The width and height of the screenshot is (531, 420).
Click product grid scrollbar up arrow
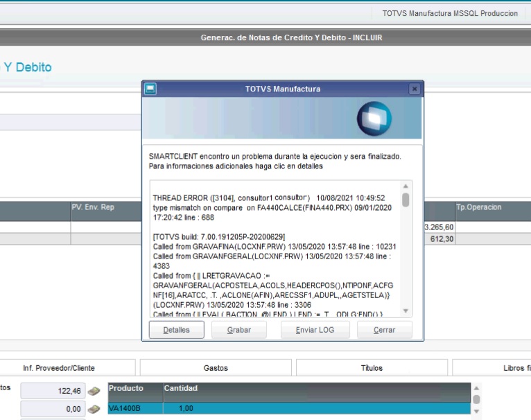(476, 388)
